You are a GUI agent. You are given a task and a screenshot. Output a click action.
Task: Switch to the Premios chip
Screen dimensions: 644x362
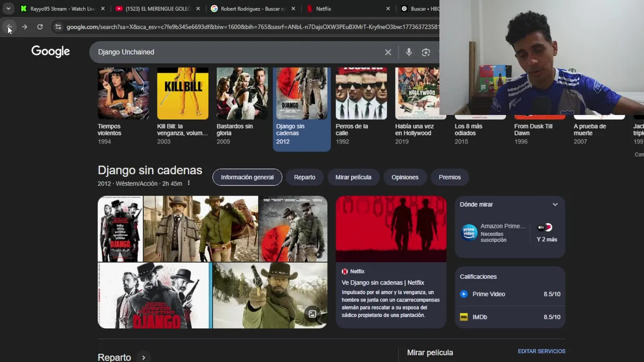point(450,177)
